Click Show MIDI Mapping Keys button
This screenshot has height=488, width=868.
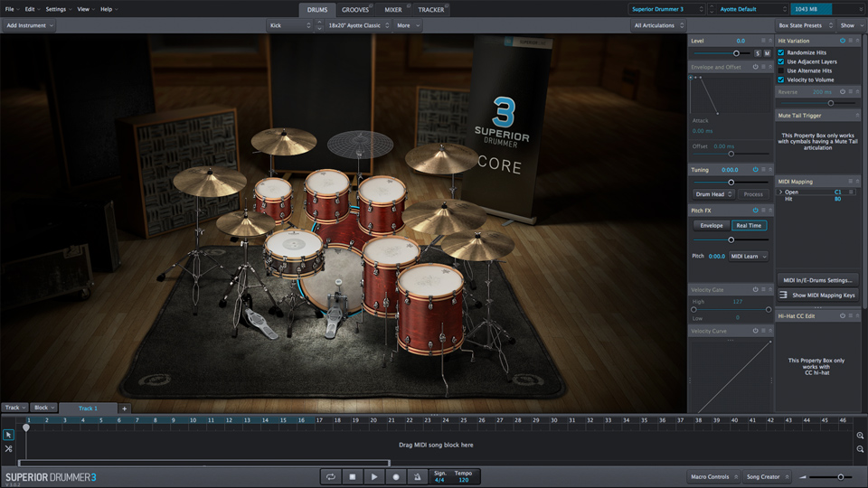817,295
